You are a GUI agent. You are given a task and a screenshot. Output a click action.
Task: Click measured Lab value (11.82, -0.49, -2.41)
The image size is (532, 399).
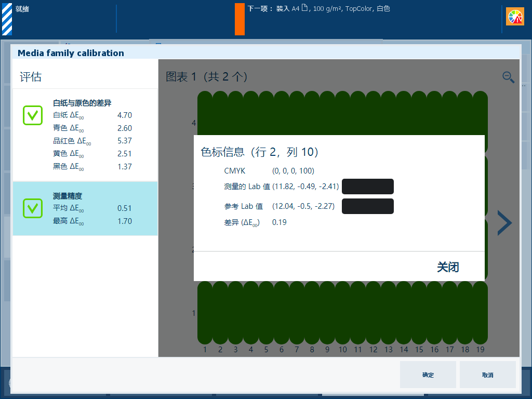(x=305, y=187)
